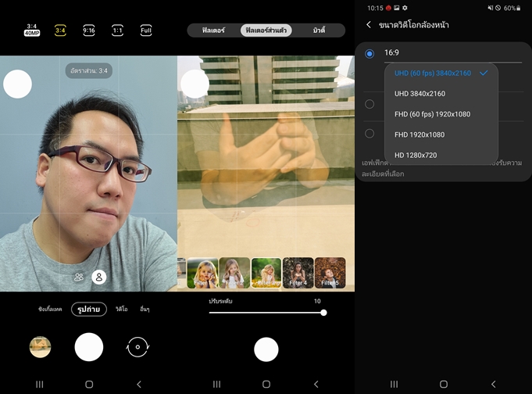
Task: Choose UHD (60 fps) 3840x2160 option
Action: tap(432, 73)
